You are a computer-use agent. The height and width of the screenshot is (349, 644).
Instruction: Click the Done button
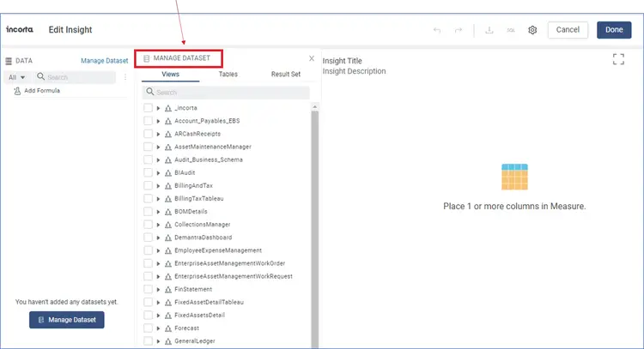coord(614,30)
